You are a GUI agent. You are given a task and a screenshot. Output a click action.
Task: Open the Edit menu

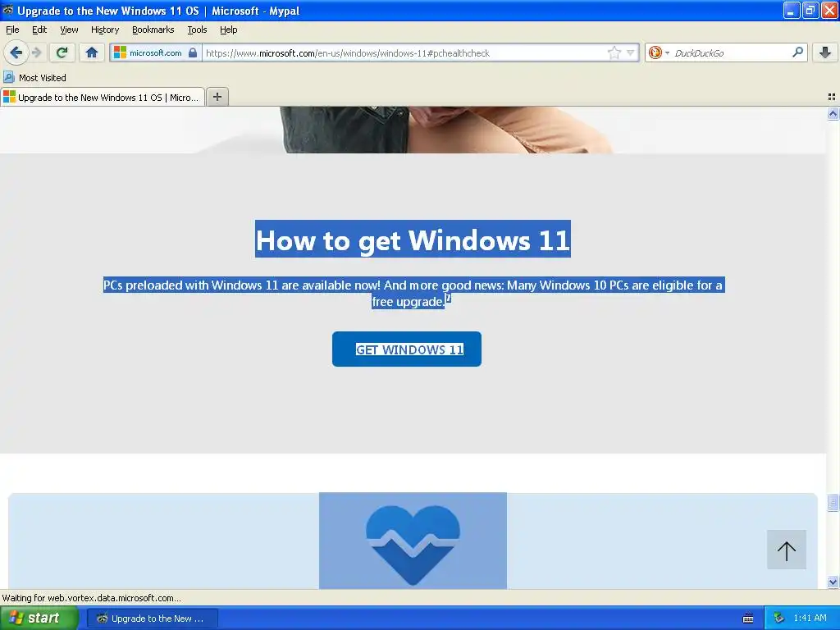click(x=39, y=30)
